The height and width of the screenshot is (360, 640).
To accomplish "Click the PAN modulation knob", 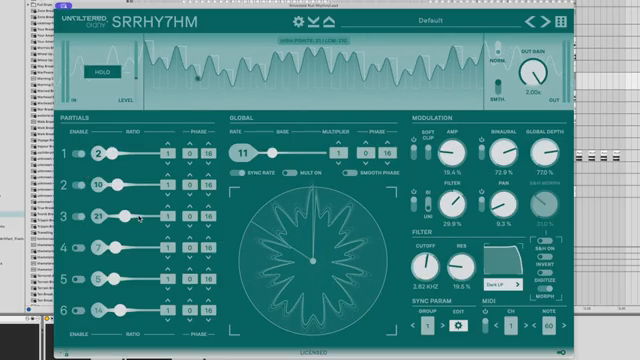I will point(504,204).
